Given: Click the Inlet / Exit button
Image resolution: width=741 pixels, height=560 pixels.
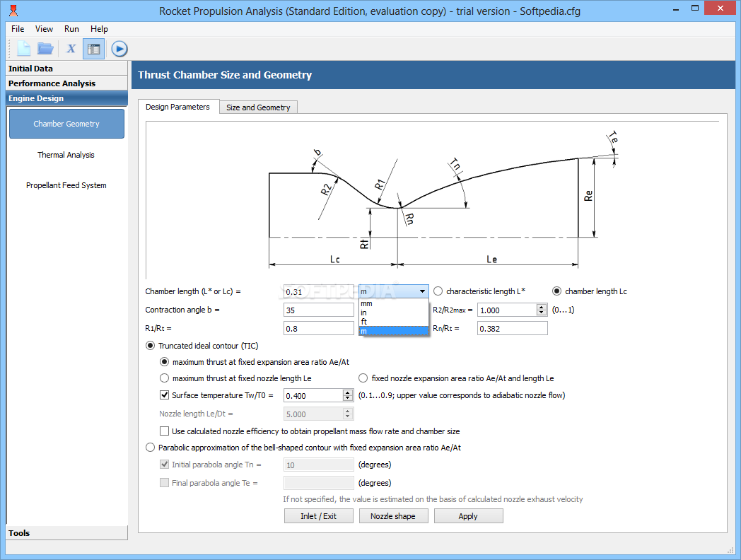Looking at the screenshot, I should [318, 516].
